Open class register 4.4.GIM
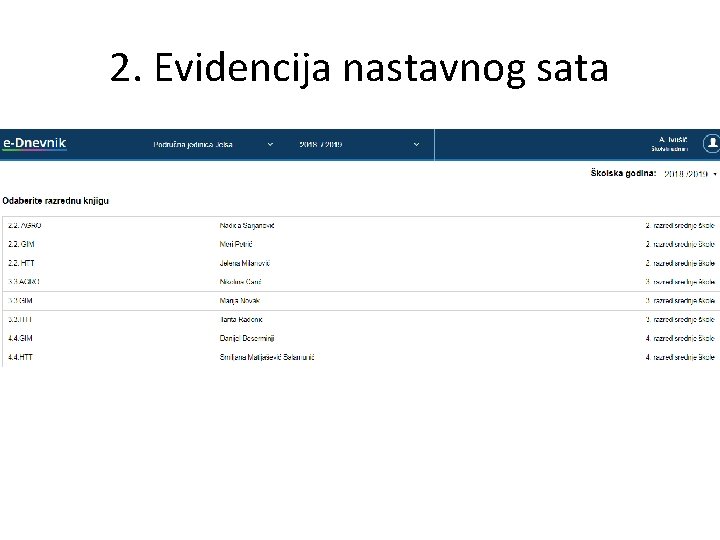This screenshot has width=720, height=540. pyautogui.click(x=20, y=338)
